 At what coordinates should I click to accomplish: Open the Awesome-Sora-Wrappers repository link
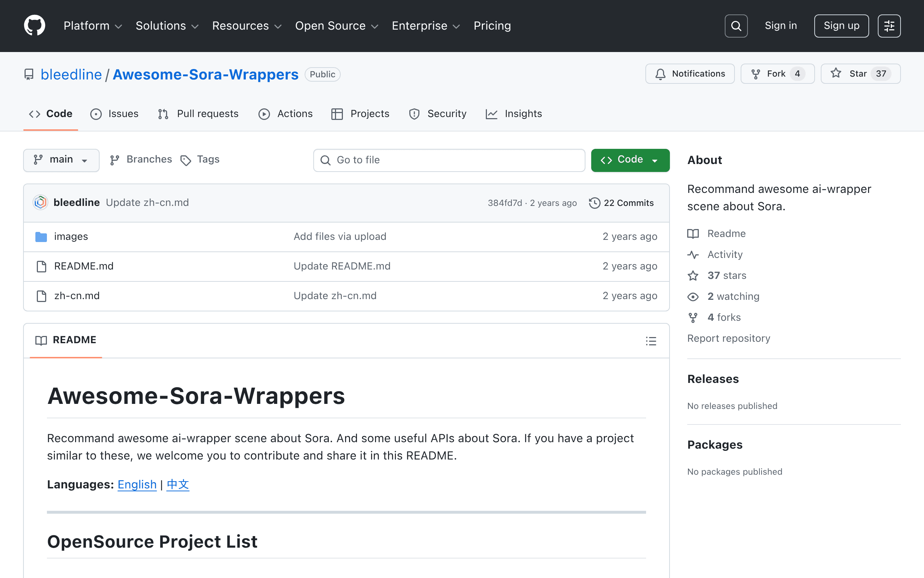click(x=205, y=74)
